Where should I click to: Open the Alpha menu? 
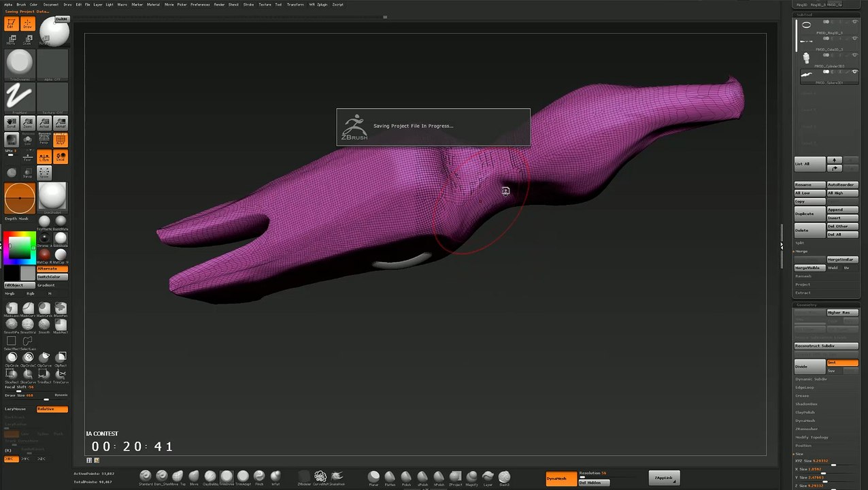pyautogui.click(x=10, y=4)
